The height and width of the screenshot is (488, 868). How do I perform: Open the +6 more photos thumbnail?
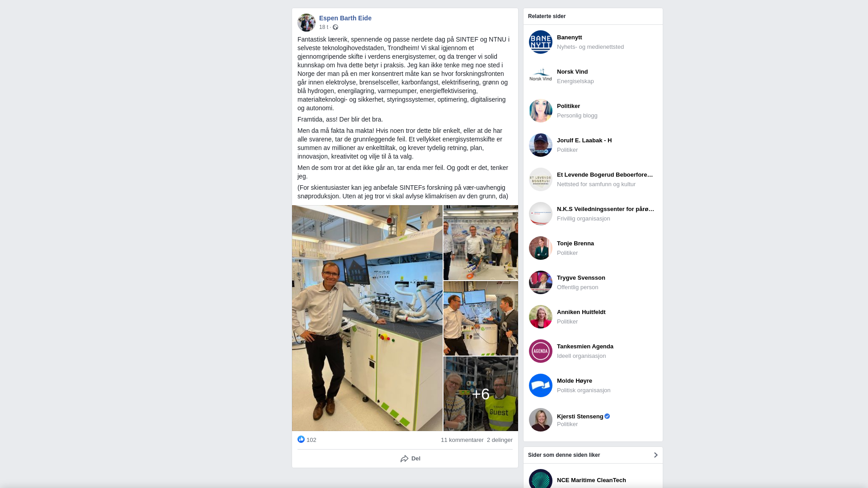click(x=481, y=394)
